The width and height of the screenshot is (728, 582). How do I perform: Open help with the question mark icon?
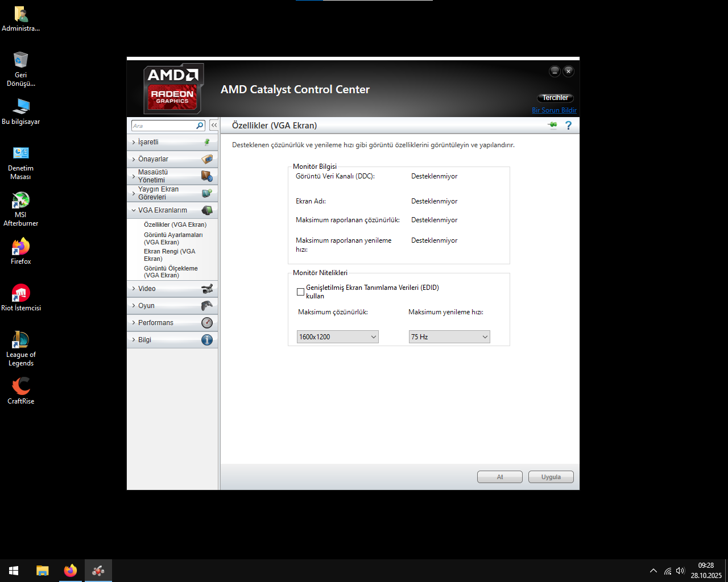coord(568,125)
